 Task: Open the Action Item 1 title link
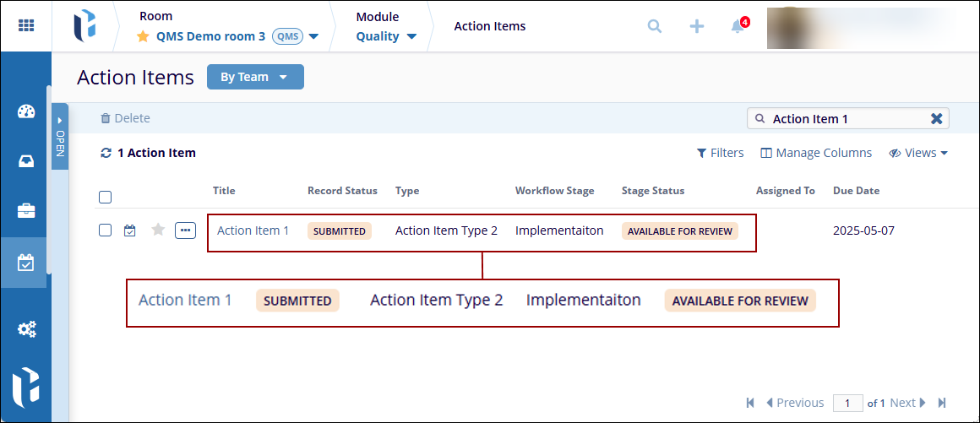point(253,230)
